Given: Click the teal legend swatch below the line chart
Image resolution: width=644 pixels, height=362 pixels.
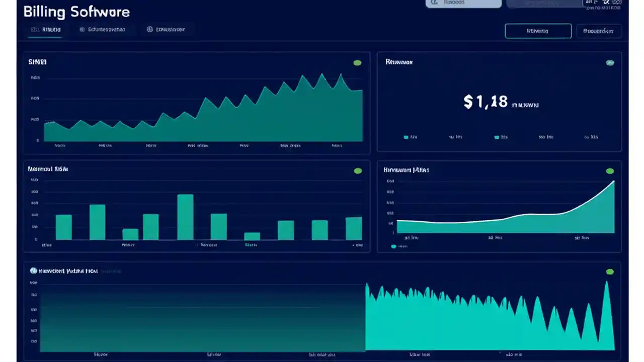Looking at the screenshot, I should click(394, 247).
